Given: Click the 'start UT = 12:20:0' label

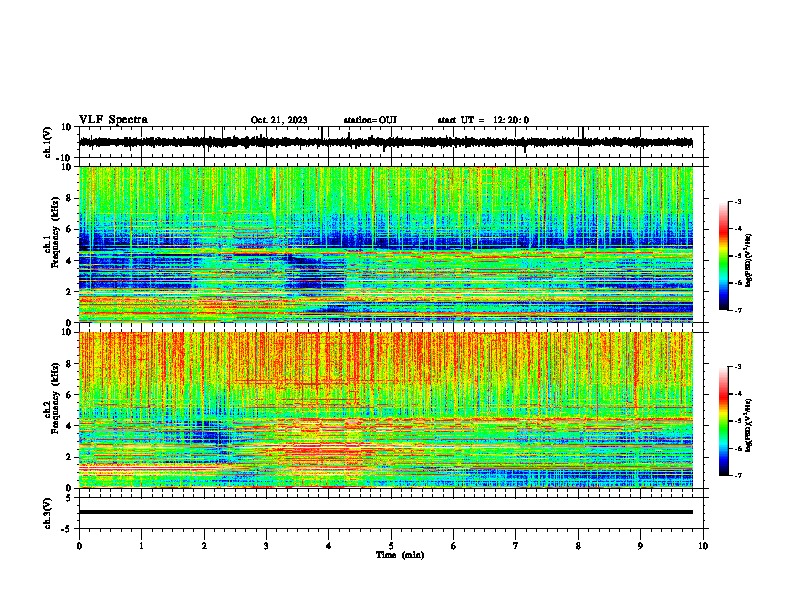Looking at the screenshot, I should 483,120.
